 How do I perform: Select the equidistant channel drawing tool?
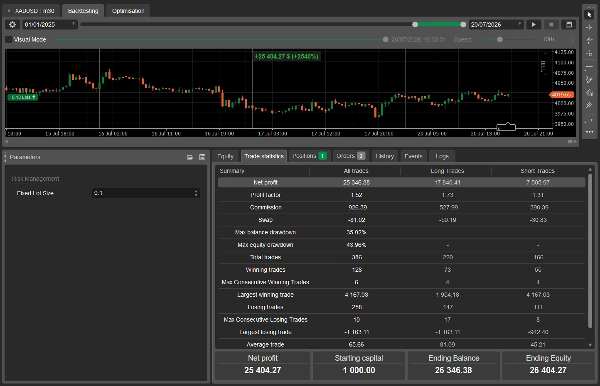click(589, 93)
